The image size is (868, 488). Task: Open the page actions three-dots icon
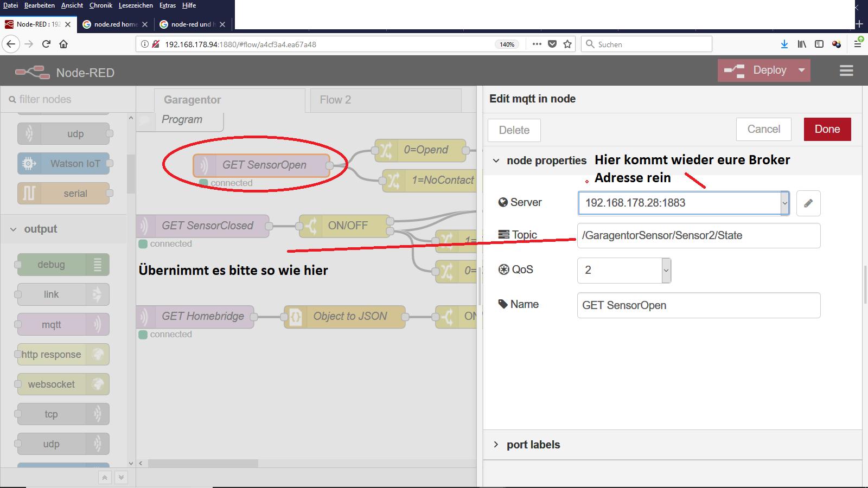pyautogui.click(x=537, y=44)
